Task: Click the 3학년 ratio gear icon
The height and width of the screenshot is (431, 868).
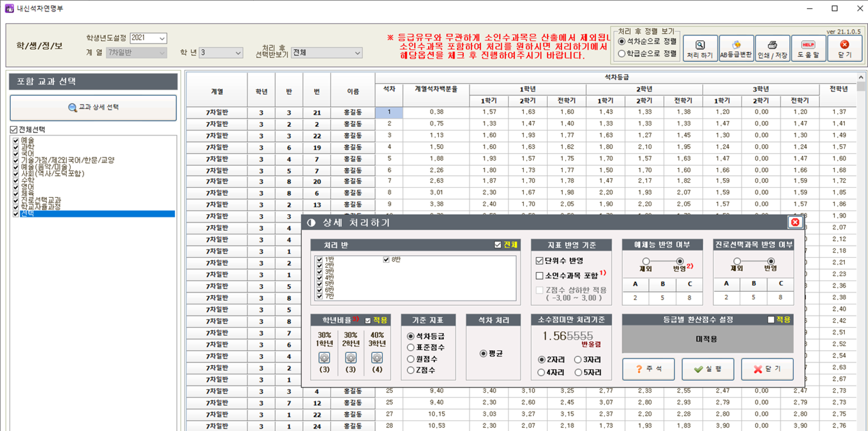Action: click(377, 357)
